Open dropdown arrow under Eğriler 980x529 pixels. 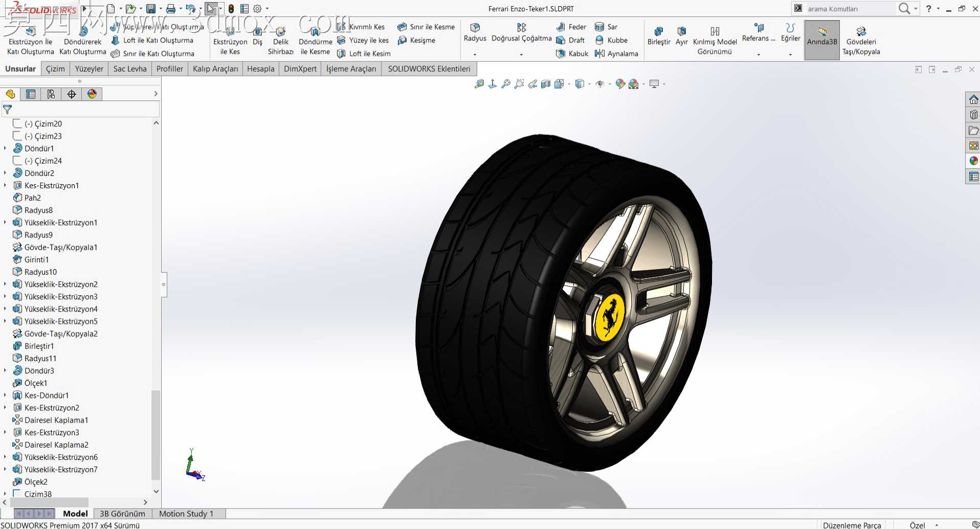tap(790, 55)
